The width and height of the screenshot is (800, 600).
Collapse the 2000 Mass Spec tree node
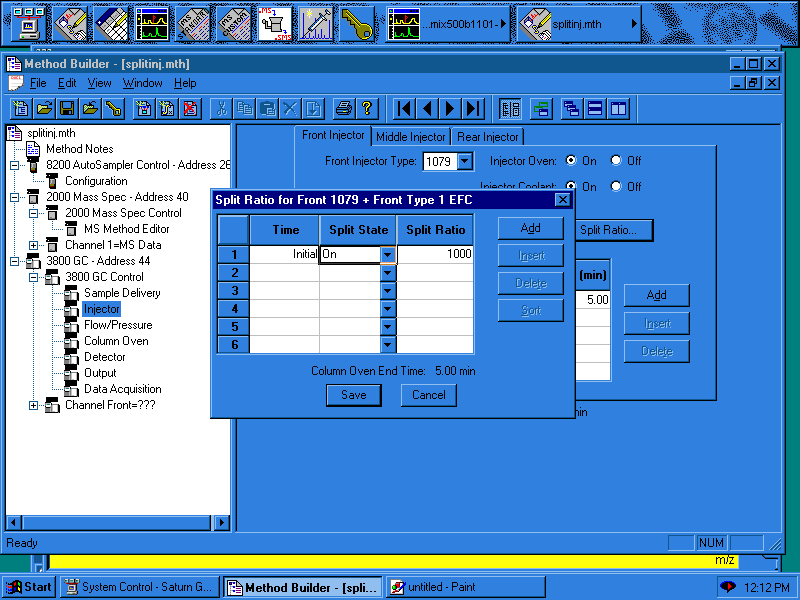click(x=14, y=197)
